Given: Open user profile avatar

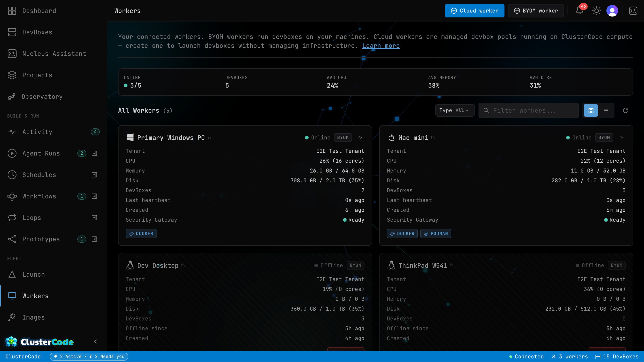Looking at the screenshot, I should (612, 11).
